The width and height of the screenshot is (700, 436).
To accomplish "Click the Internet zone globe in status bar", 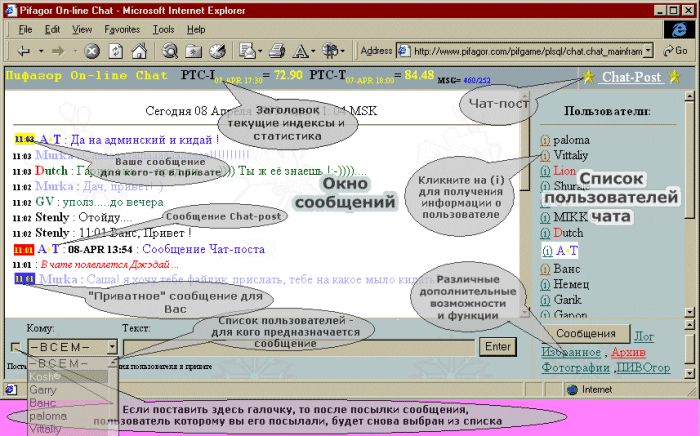I will (572, 390).
